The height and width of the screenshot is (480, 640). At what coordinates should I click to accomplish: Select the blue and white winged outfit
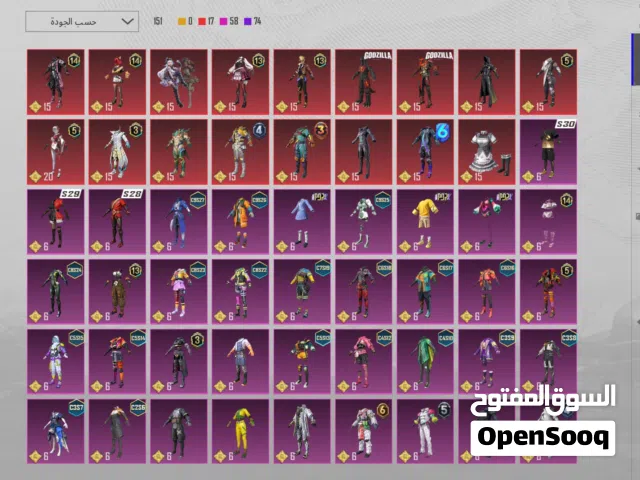pyautogui.click(x=56, y=431)
